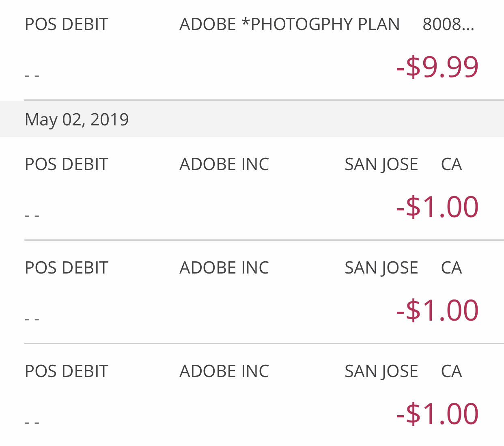Click SAN JOSE in the last Adobe Inc row
This screenshot has width=504, height=446.
(381, 371)
